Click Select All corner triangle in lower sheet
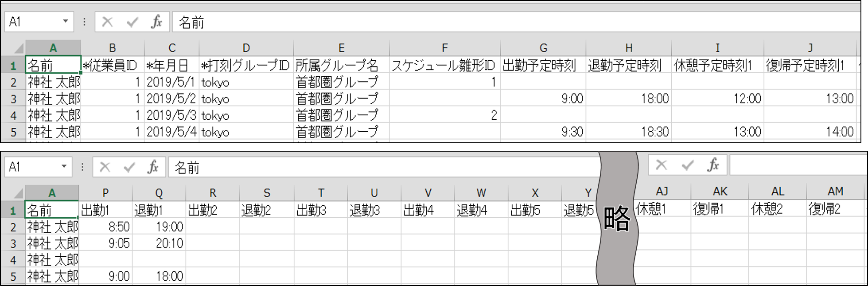 pos(18,193)
